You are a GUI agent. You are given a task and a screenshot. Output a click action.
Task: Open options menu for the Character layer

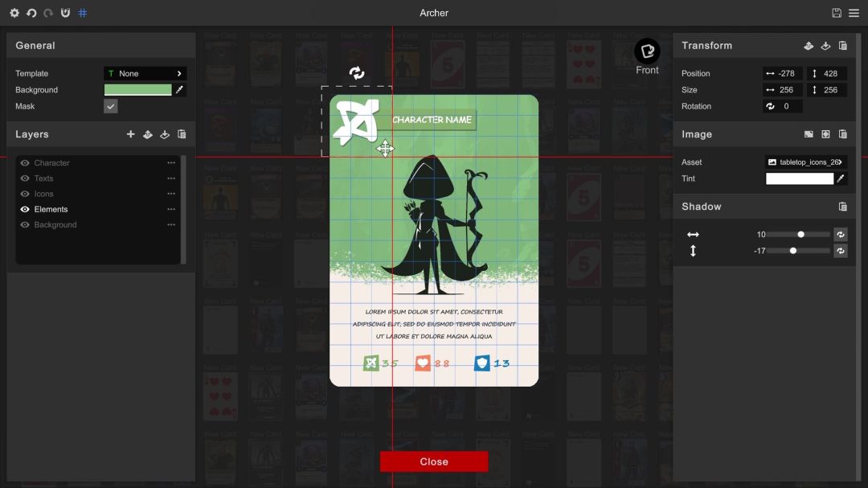coord(170,162)
